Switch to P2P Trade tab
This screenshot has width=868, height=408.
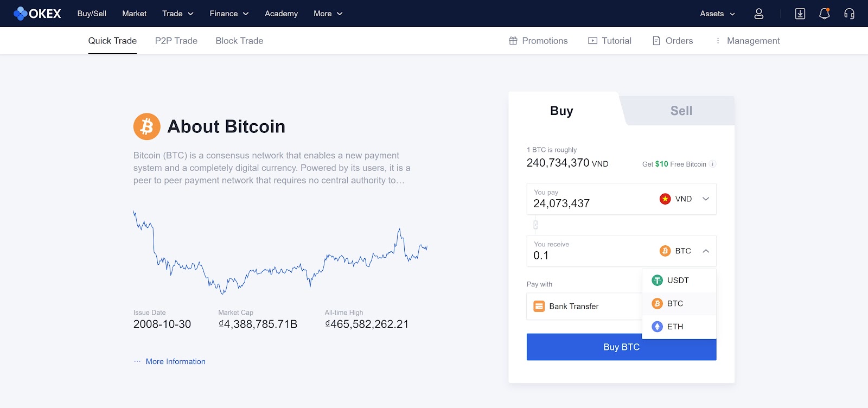tap(176, 41)
